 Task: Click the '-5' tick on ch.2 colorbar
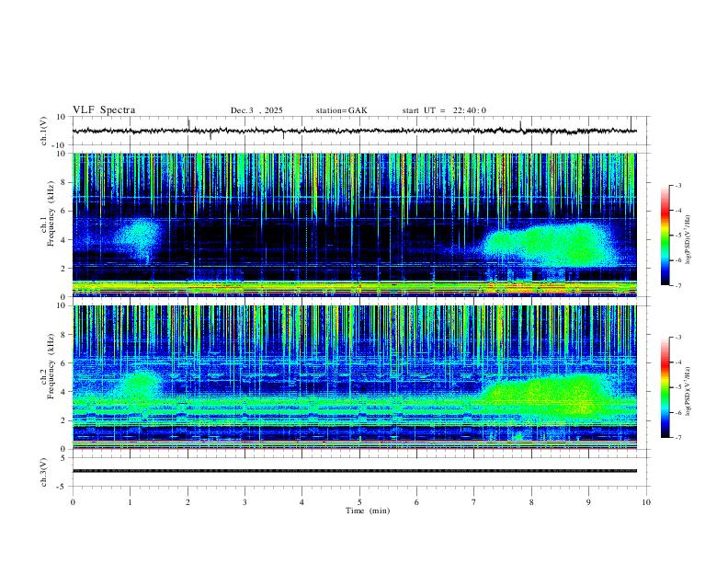[677, 387]
